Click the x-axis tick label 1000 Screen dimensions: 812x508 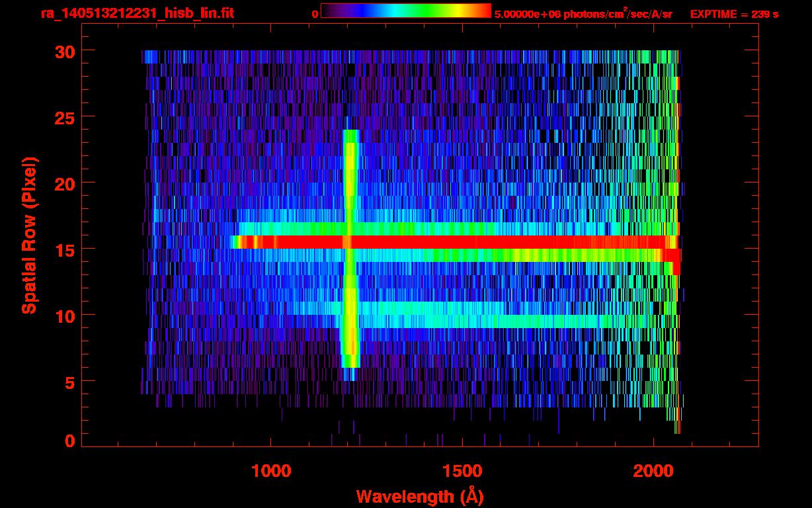pyautogui.click(x=271, y=471)
